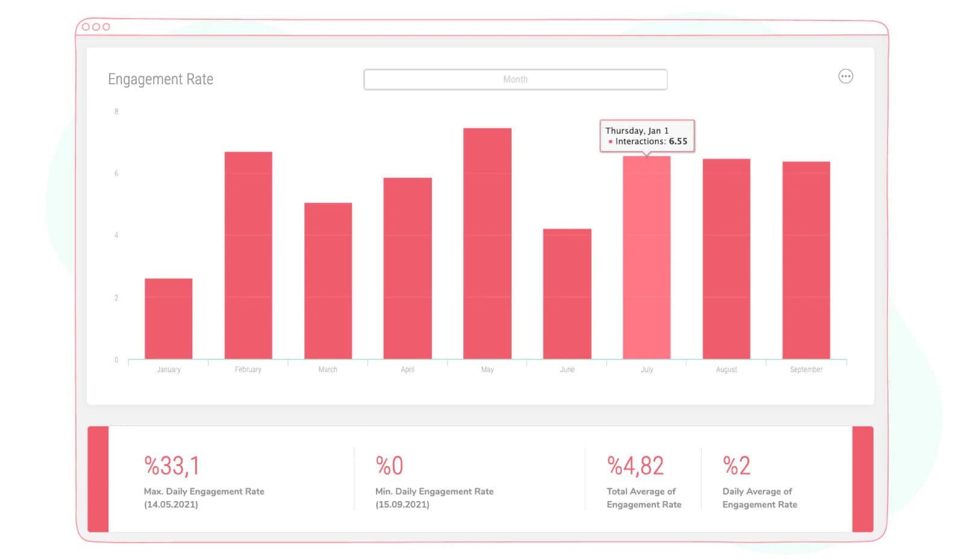
Task: Click the March x-axis label
Action: click(328, 370)
